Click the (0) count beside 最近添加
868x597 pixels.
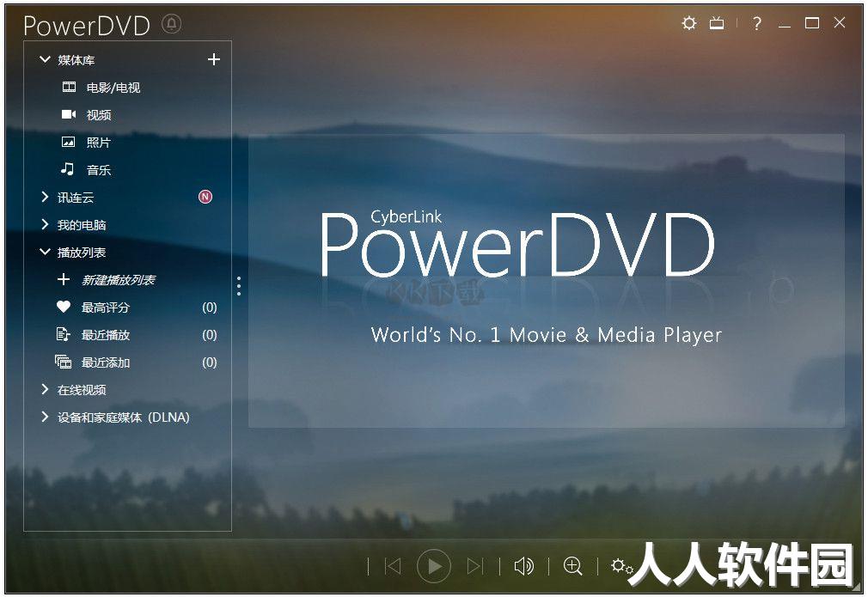click(209, 362)
